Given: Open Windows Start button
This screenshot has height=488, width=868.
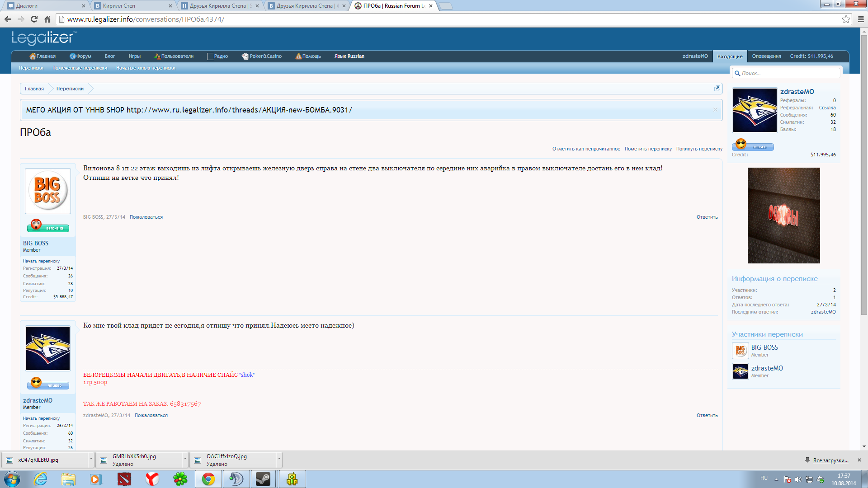Looking at the screenshot, I should tap(12, 479).
